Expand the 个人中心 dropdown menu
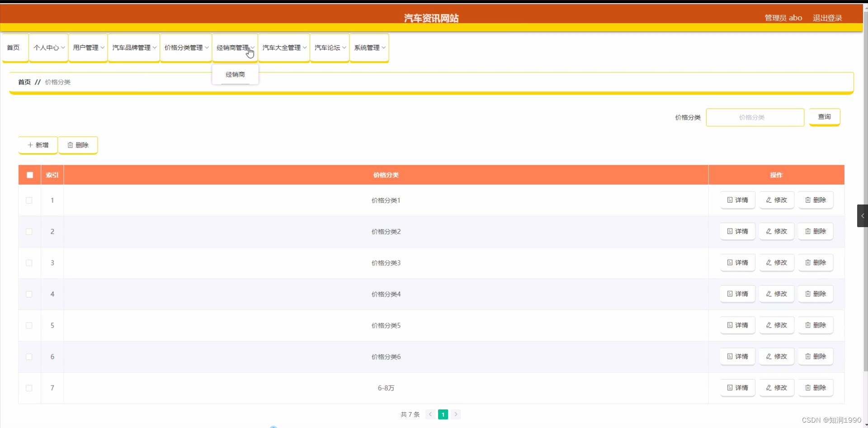Image resolution: width=868 pixels, height=428 pixels. (x=48, y=47)
